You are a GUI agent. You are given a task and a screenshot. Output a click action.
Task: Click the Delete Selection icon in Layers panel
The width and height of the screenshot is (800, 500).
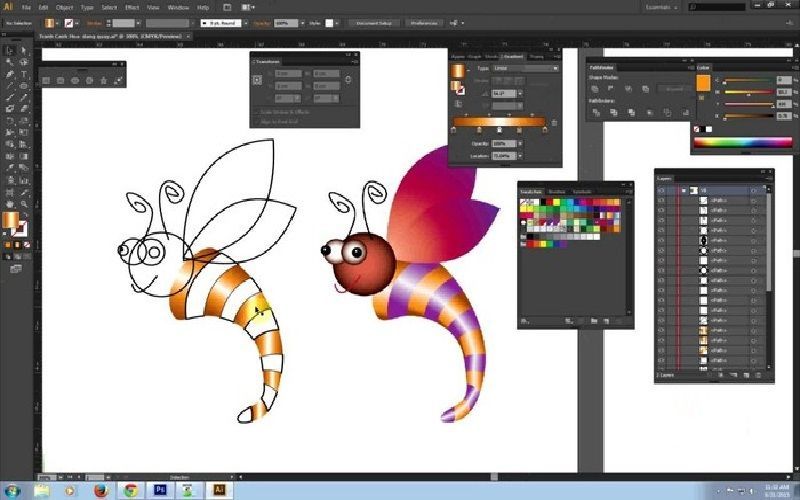coord(758,374)
